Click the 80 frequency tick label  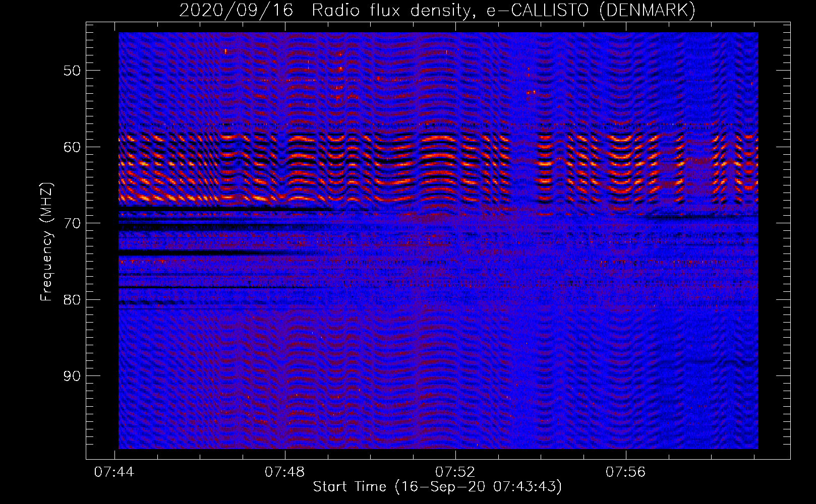[x=72, y=300]
